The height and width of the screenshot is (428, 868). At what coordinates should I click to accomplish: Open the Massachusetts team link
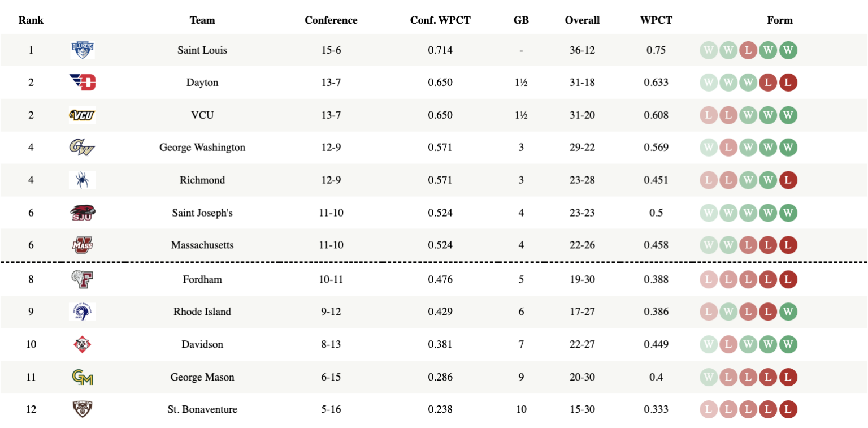point(202,245)
